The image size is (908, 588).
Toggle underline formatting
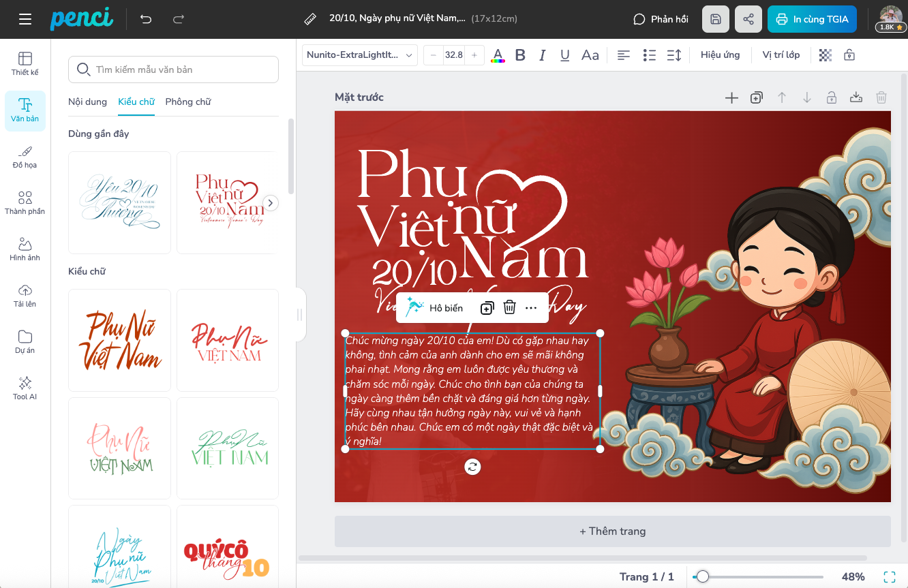tap(564, 55)
